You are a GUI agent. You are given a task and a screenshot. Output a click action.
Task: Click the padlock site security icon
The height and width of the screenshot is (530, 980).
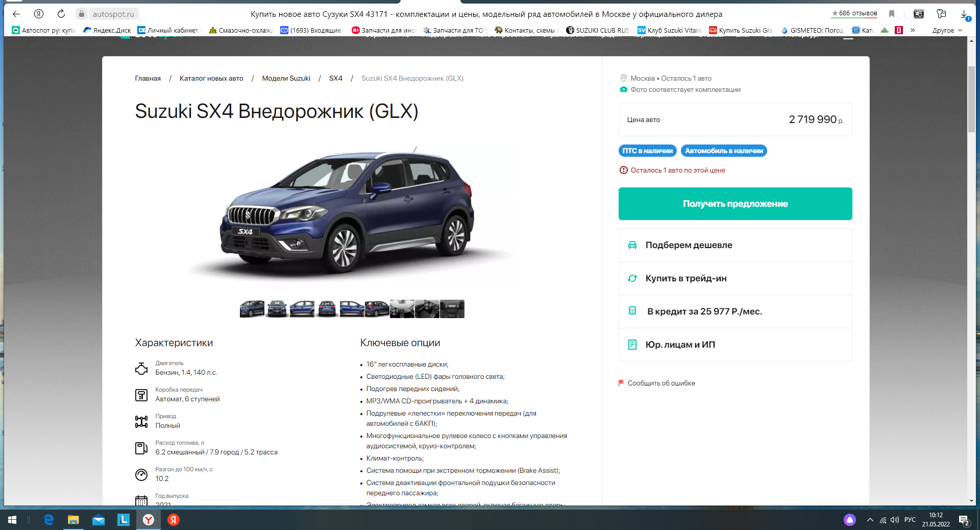(82, 14)
